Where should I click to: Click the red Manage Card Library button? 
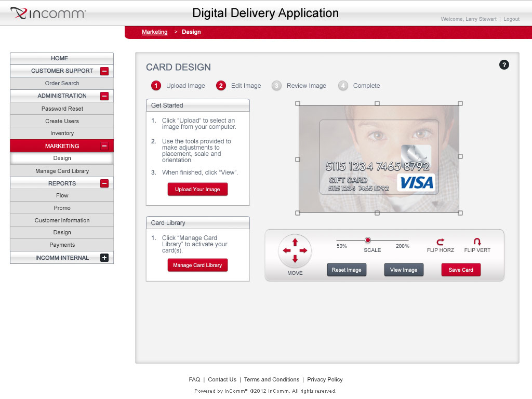pyautogui.click(x=197, y=265)
